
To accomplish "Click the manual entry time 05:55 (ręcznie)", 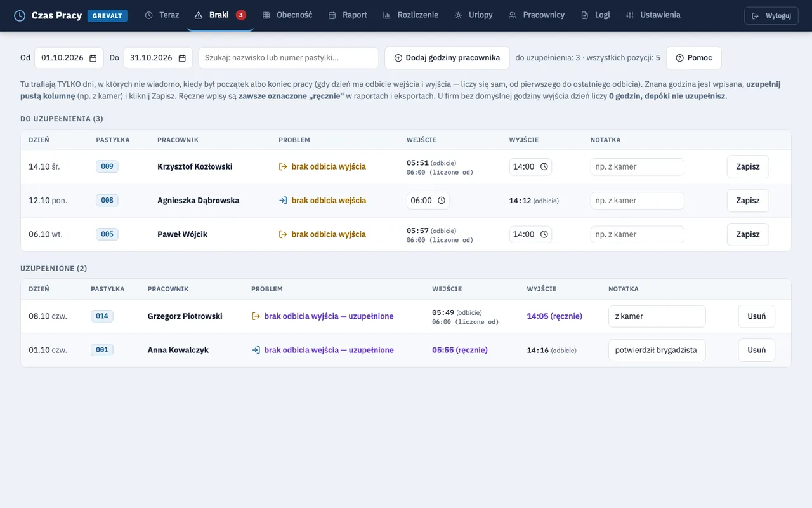I will tap(460, 350).
